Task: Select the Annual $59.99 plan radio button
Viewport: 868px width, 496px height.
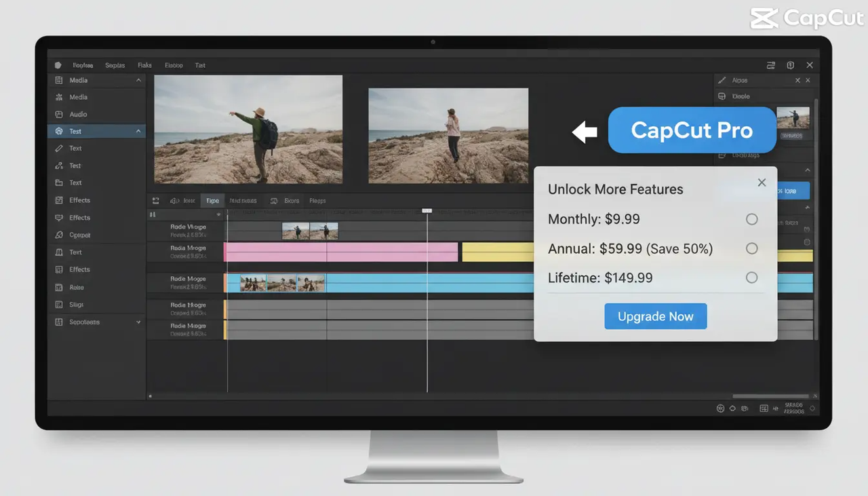Action: [751, 248]
